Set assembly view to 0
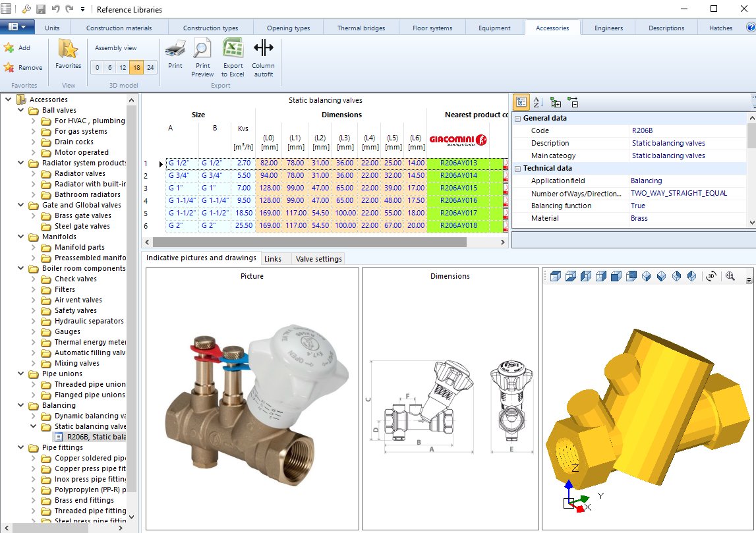 coord(96,67)
